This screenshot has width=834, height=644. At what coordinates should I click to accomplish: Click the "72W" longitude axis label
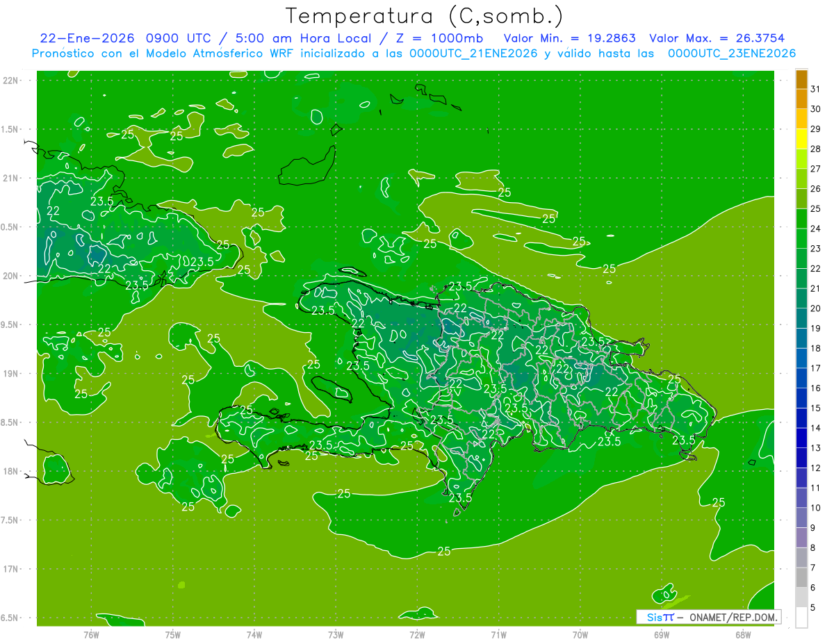point(417,635)
